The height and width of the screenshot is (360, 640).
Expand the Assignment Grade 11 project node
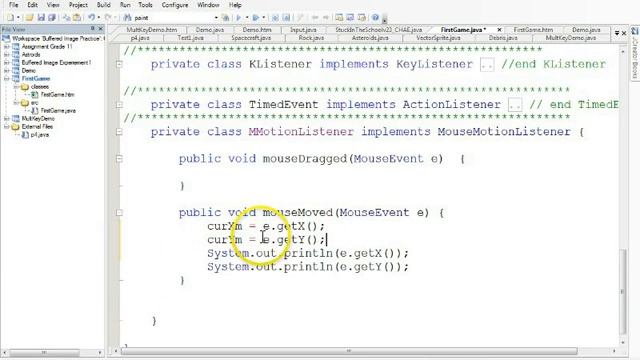pyautogui.click(x=7, y=47)
